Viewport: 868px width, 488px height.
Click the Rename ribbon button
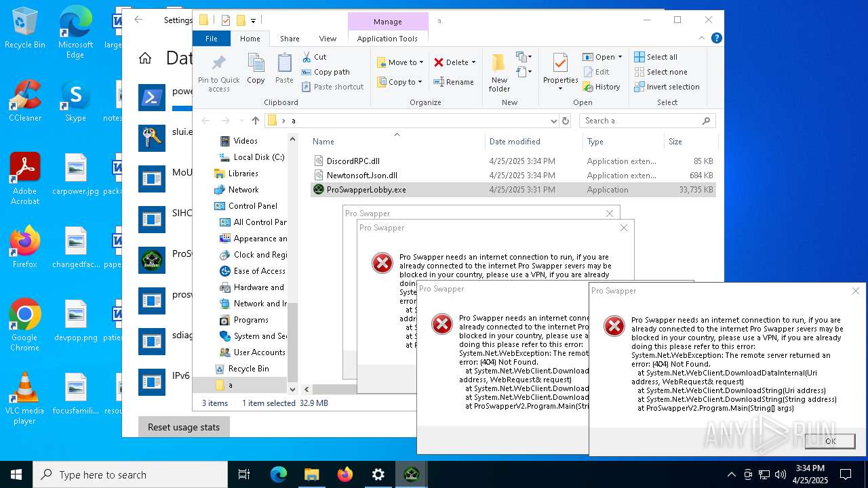(x=454, y=82)
